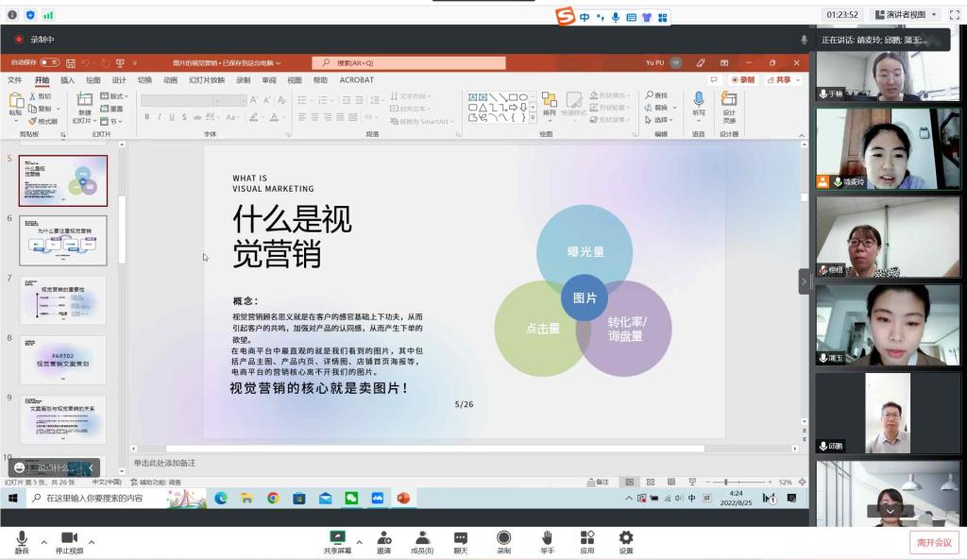Click the blue security shield icon

click(30, 15)
